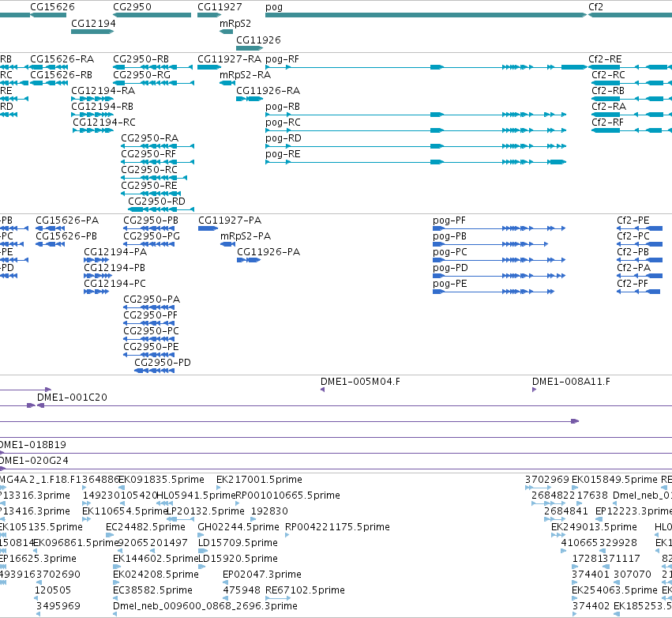Select the CG11926 gene label
The height and width of the screenshot is (618, 672).
(x=258, y=40)
